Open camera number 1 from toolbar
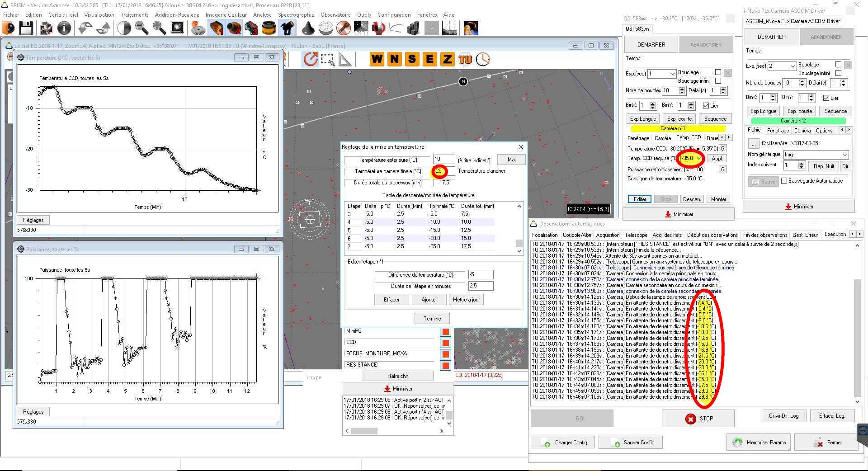The height and width of the screenshot is (471, 868). [x=217, y=28]
